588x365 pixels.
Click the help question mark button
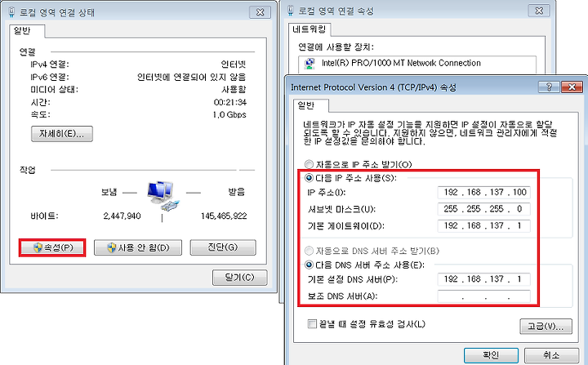coord(549,87)
